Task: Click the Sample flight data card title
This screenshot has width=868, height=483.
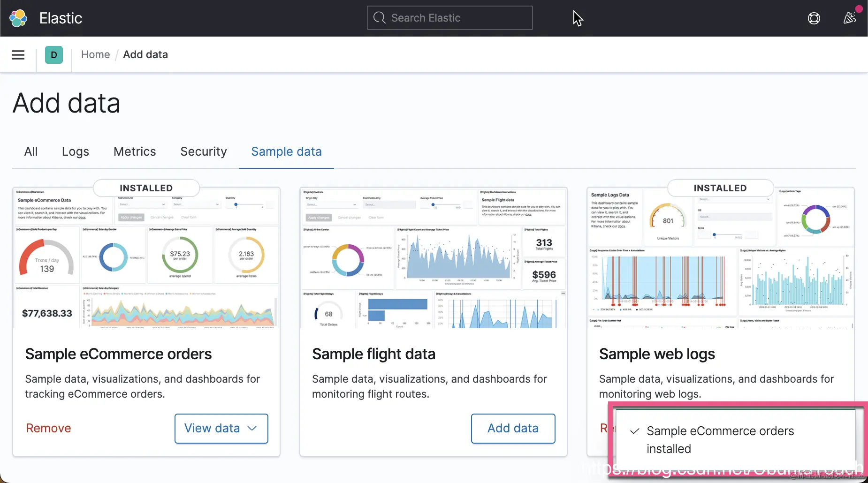Action: click(374, 354)
